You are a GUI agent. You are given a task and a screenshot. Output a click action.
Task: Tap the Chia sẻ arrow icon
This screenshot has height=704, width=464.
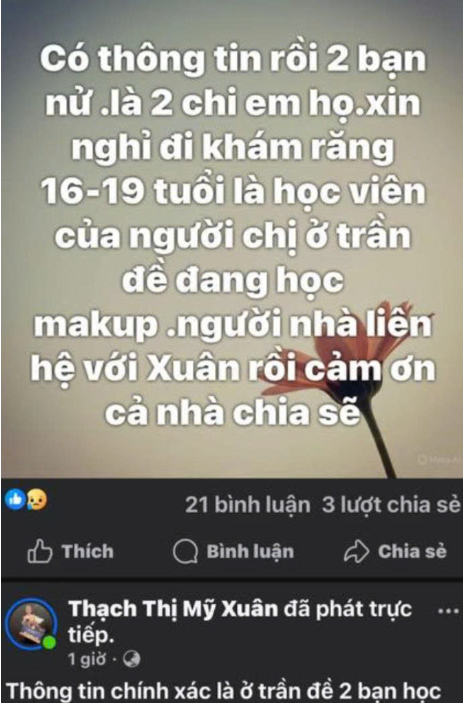coord(356,552)
